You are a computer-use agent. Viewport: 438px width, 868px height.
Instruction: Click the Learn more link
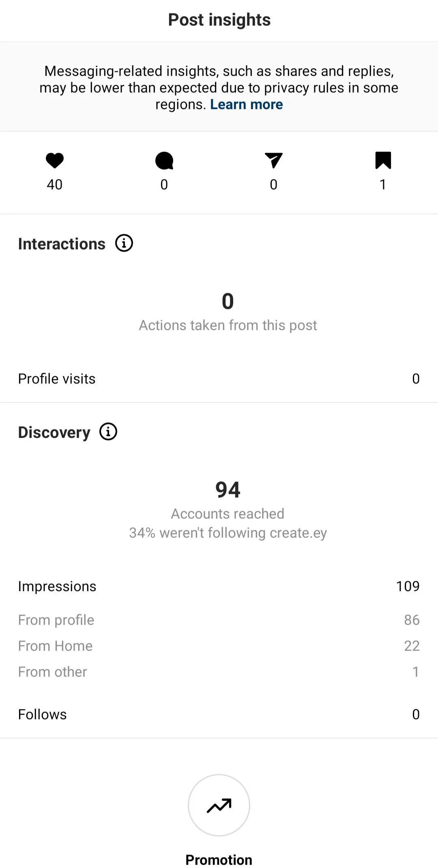[246, 105]
